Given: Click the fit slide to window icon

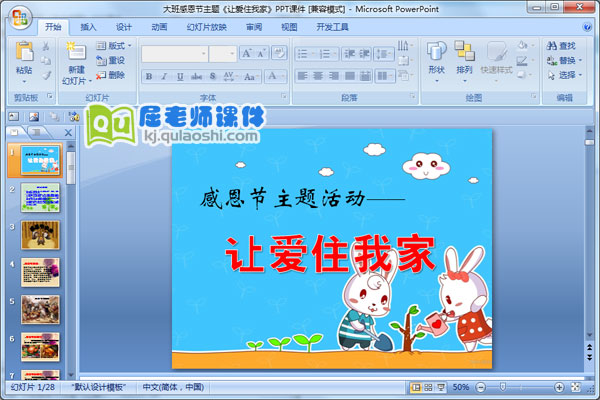Looking at the screenshot, I should [573, 387].
